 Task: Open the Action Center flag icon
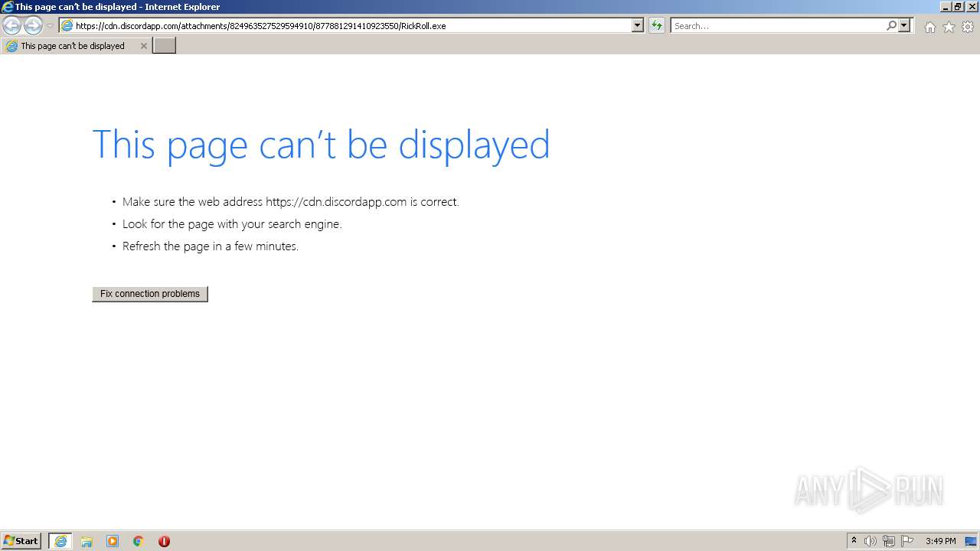click(907, 541)
